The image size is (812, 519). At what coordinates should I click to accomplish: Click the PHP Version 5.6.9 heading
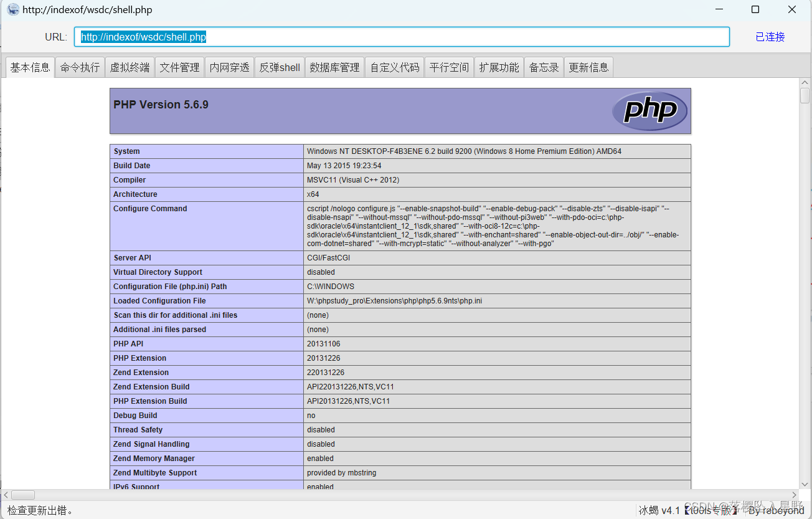coord(161,105)
